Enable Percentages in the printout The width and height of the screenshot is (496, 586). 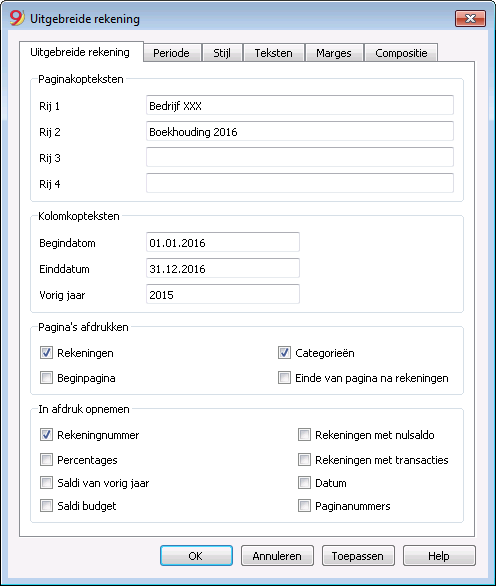pos(46,460)
